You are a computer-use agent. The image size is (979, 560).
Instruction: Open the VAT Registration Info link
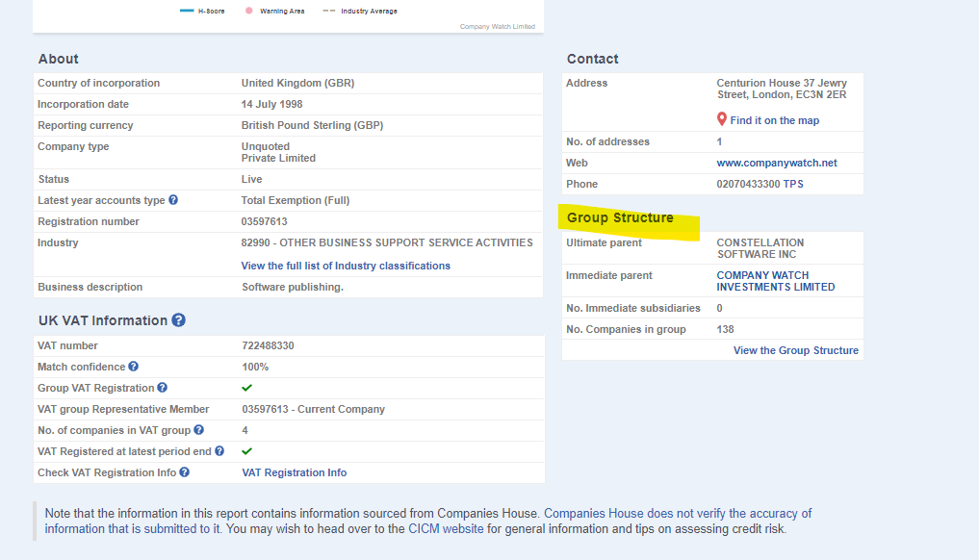pyautogui.click(x=294, y=472)
